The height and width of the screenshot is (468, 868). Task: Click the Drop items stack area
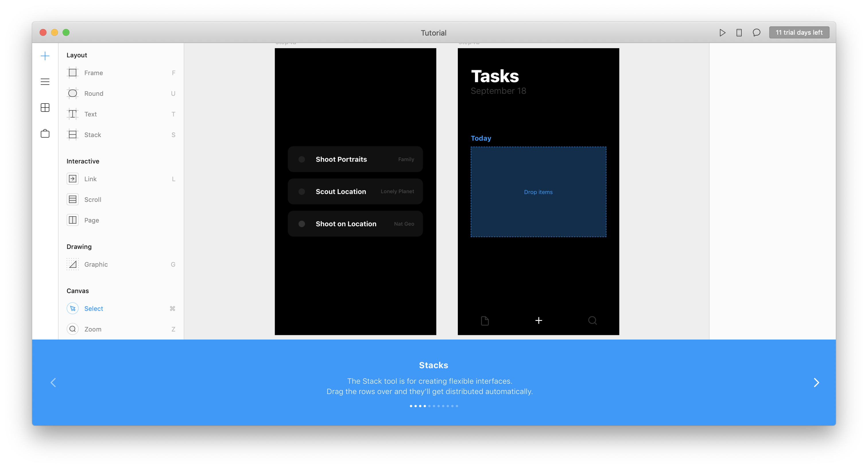538,192
